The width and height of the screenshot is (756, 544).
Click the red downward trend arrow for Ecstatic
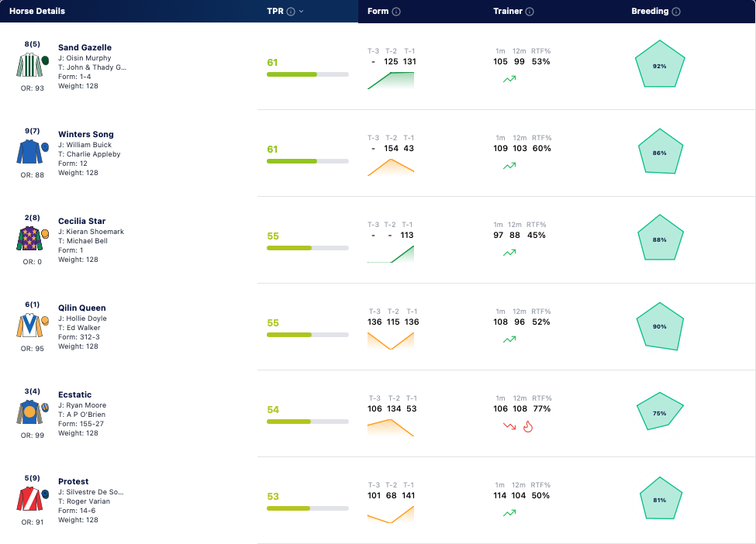click(x=509, y=426)
